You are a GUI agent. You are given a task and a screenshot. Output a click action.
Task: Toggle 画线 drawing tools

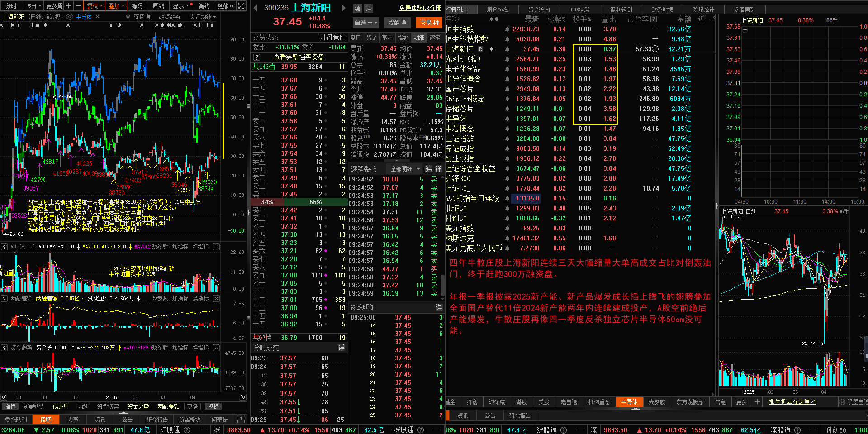click(158, 6)
